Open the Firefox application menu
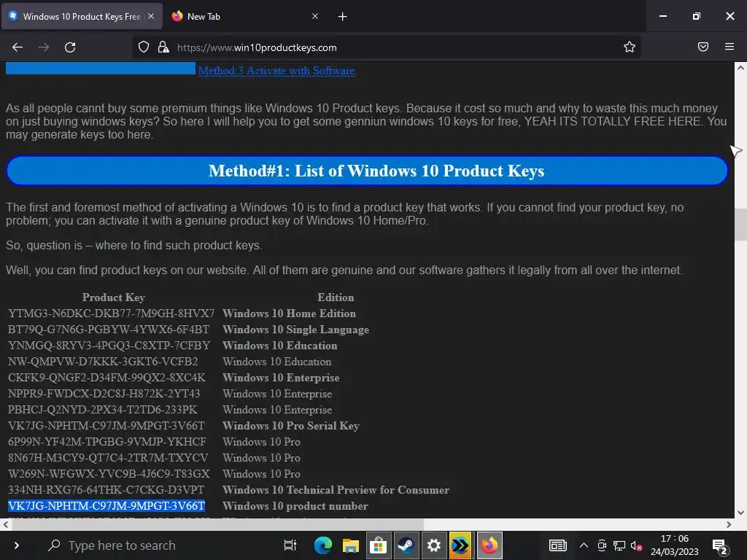This screenshot has width=747, height=560. pyautogui.click(x=729, y=47)
